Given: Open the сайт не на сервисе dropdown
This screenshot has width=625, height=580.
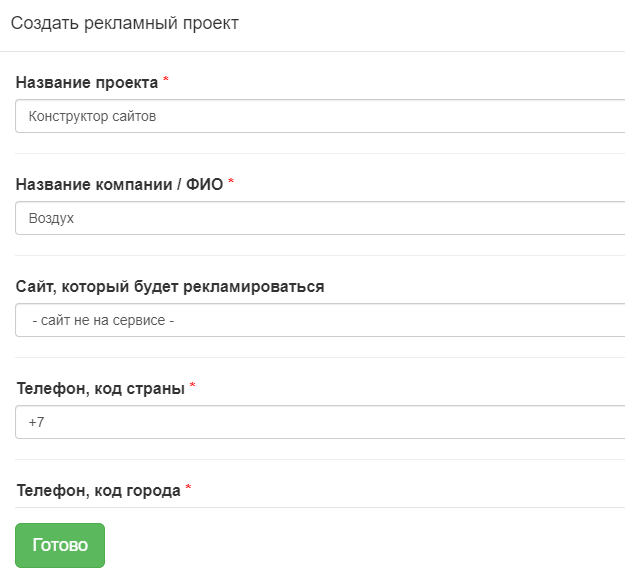Looking at the screenshot, I should coord(320,320).
